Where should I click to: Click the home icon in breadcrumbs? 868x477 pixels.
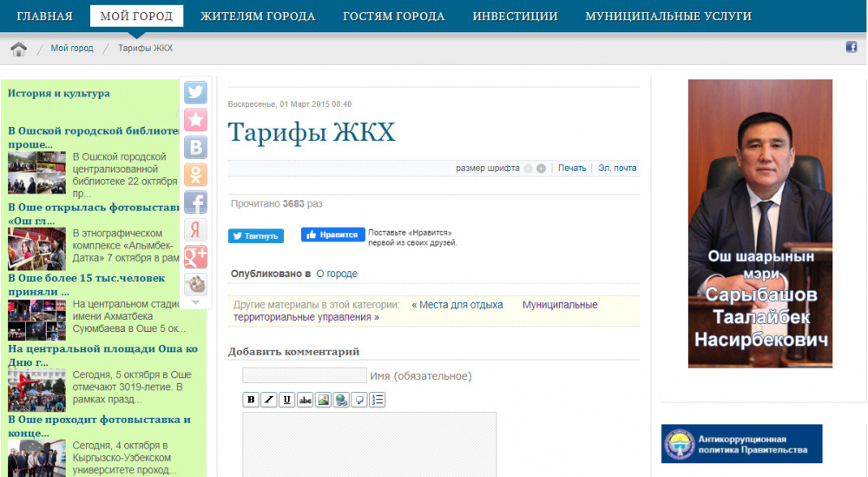19,49
